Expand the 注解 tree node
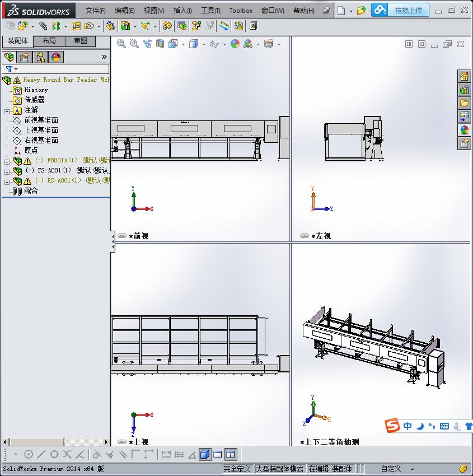Image resolution: width=473 pixels, height=476 pixels. click(7, 111)
